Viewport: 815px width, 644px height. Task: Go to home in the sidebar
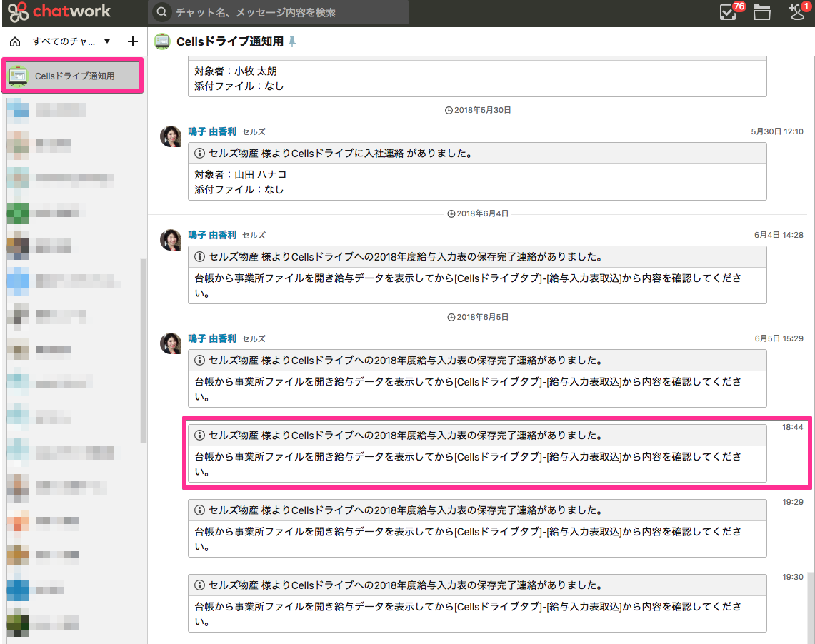coord(15,41)
